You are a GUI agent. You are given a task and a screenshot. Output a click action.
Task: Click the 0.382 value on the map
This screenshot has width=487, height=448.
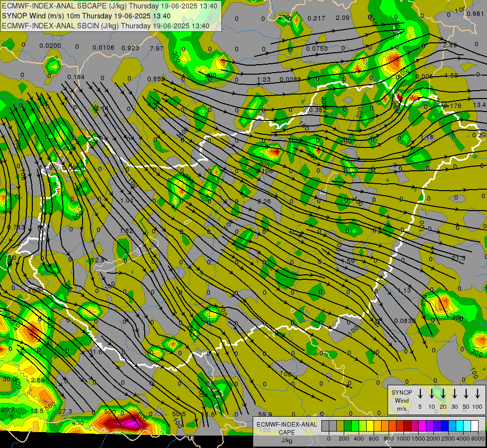(x=318, y=110)
